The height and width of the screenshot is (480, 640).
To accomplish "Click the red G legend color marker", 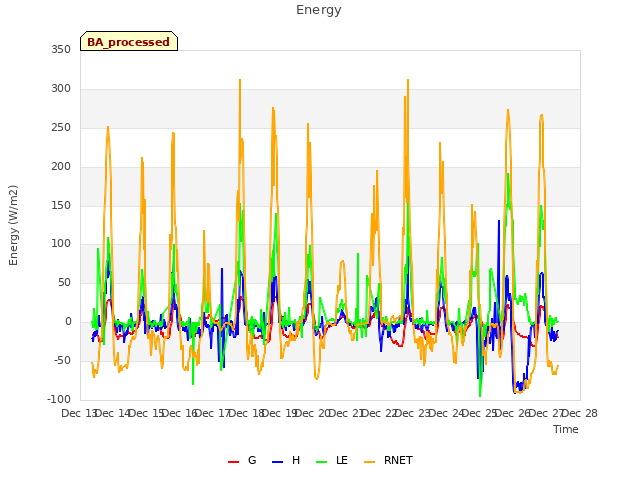I will click(x=233, y=462).
